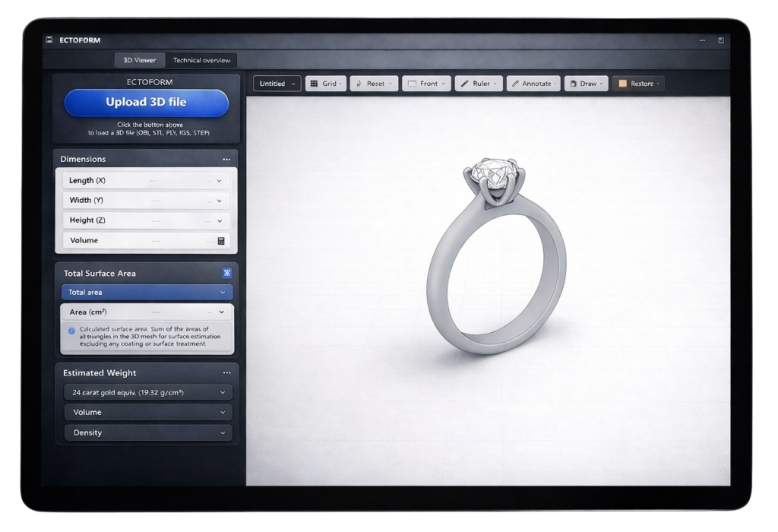Image resolution: width=778 pixels, height=532 pixels.
Task: Expand the Density dropdown
Action: point(147,432)
